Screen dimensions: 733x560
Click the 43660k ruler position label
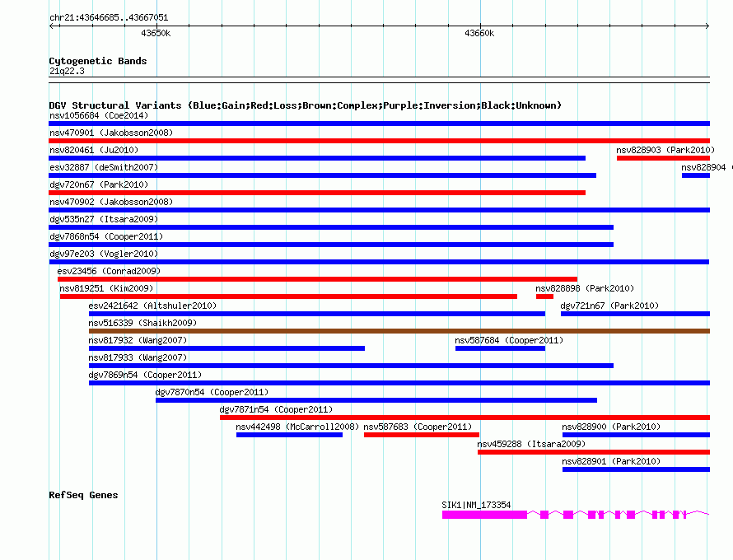tap(479, 33)
